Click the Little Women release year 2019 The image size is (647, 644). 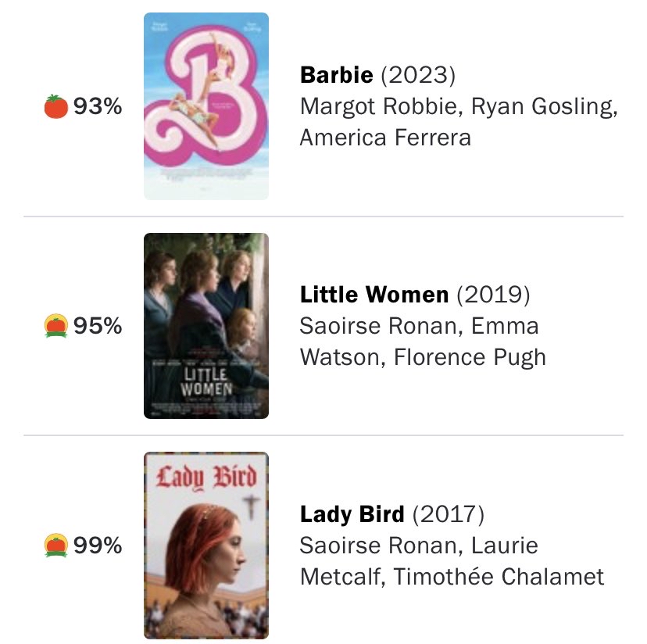493,295
